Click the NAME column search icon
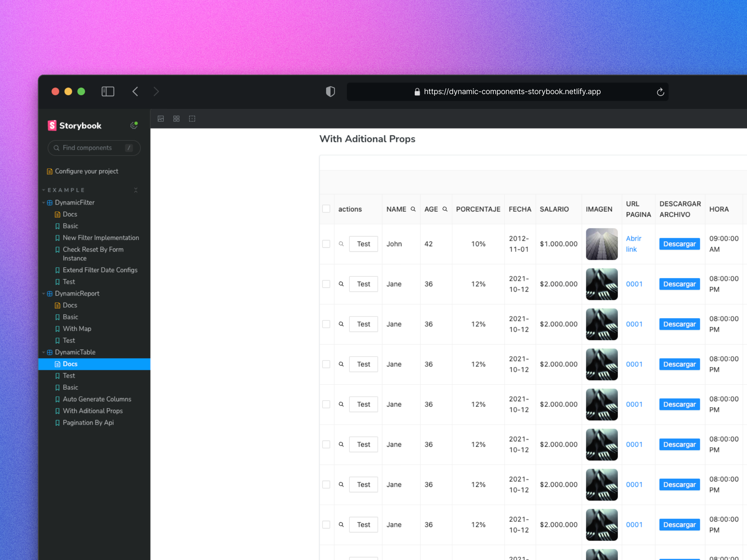747x560 pixels. (413, 209)
